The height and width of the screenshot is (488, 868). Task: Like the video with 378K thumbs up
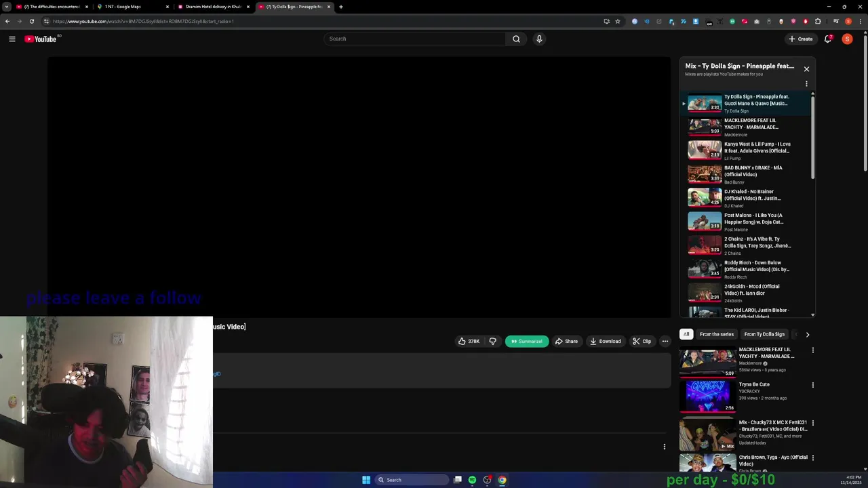[469, 341]
